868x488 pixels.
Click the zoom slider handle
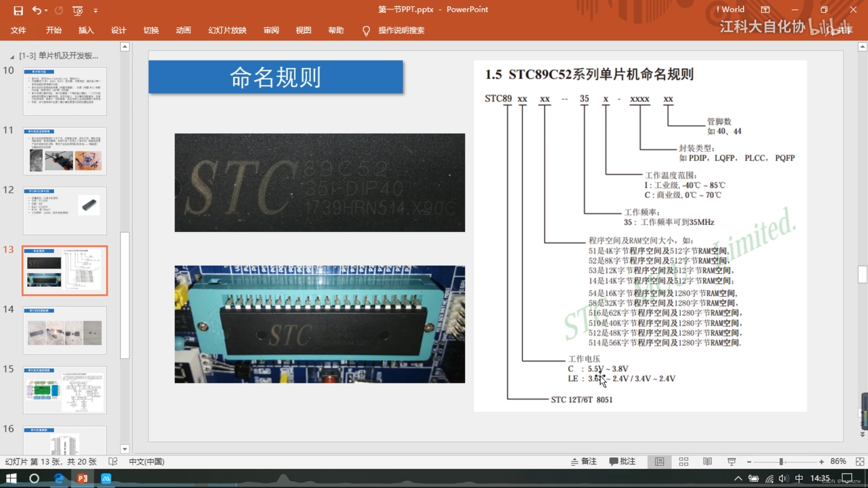coord(781,462)
